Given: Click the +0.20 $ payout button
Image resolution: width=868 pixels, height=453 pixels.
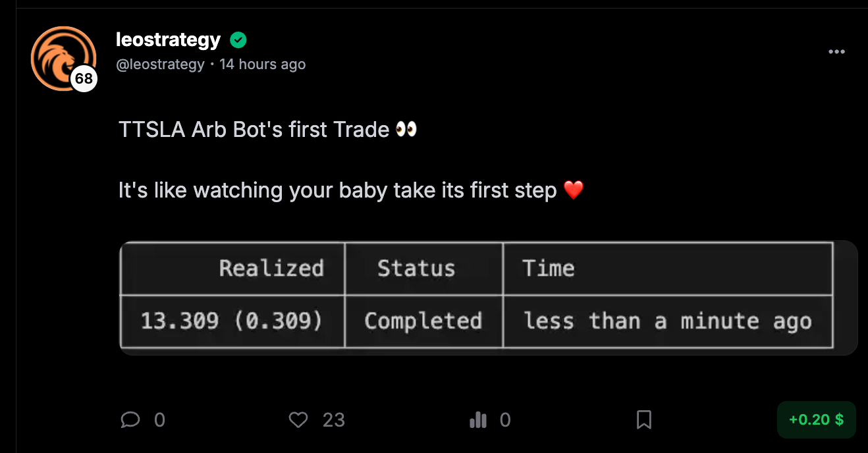Looking at the screenshot, I should pyautogui.click(x=816, y=419).
